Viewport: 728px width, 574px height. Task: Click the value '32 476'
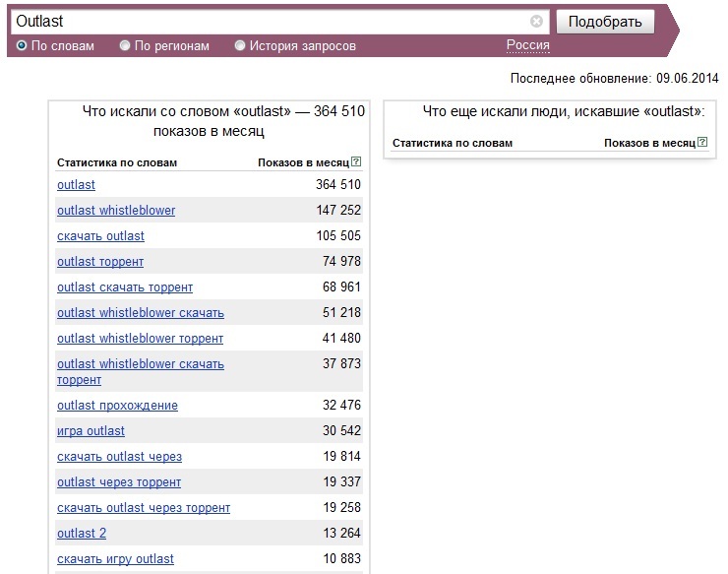[341, 405]
